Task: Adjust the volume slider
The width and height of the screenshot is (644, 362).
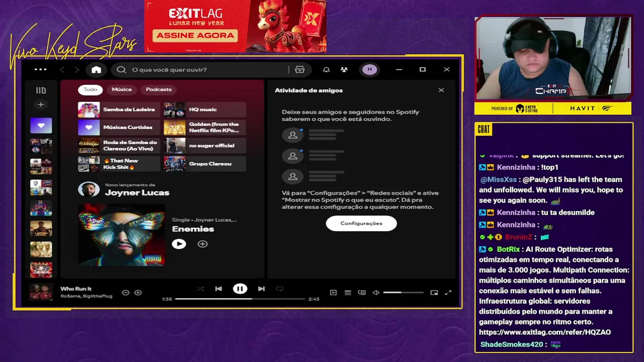Action: [403, 293]
